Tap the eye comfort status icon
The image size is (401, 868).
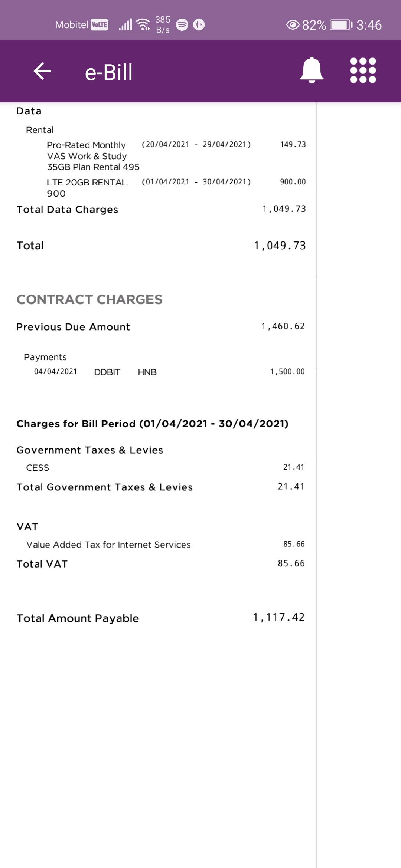coord(293,25)
